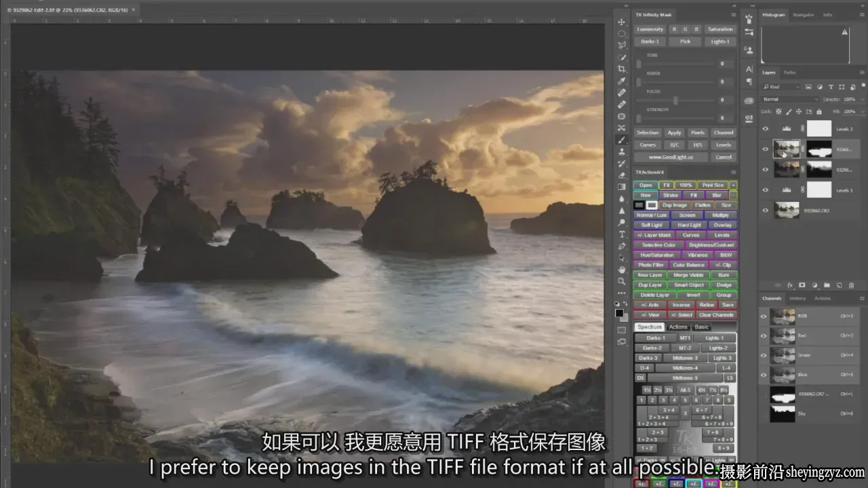
Task: Select the Gradient tool
Action: 622,186
